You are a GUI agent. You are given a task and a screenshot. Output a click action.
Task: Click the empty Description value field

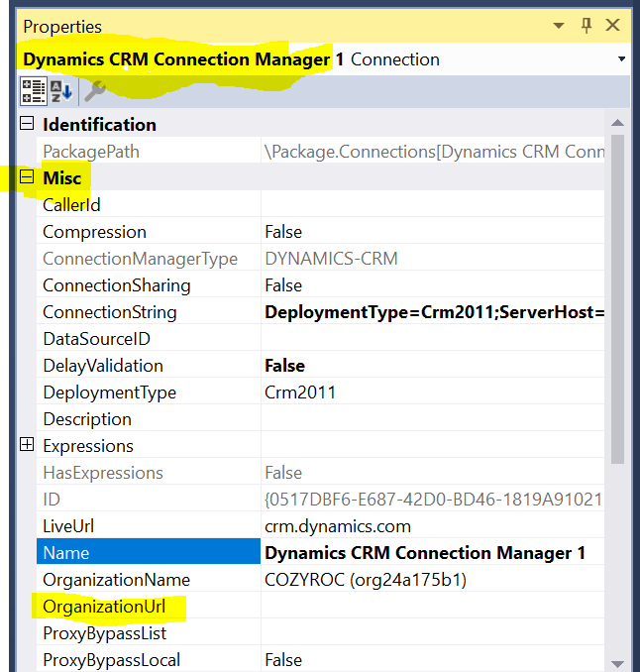click(x=433, y=419)
